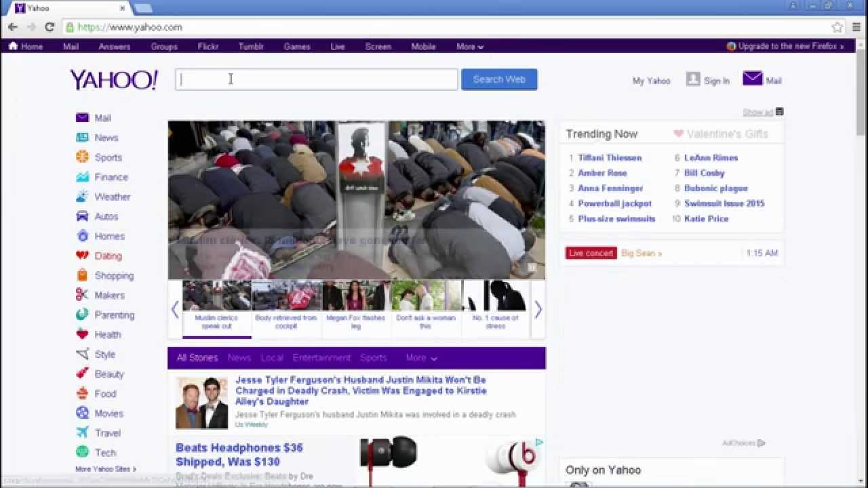This screenshot has height=488, width=868.
Task: Click the Finance chart icon
Action: pos(82,177)
